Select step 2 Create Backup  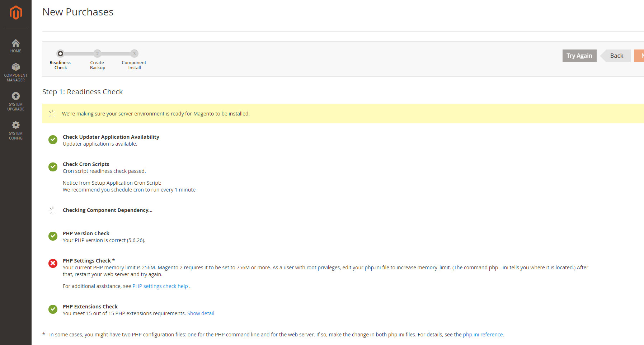click(x=97, y=54)
